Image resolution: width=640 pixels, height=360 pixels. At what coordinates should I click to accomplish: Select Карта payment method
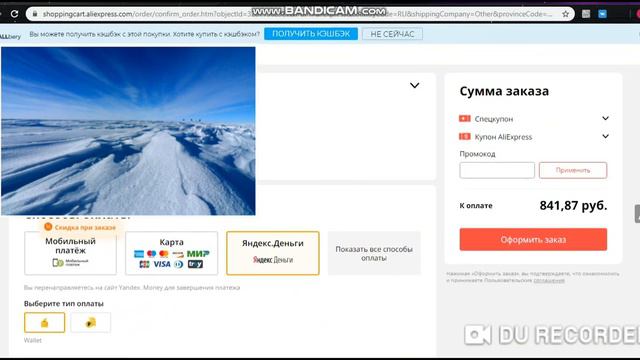click(171, 253)
